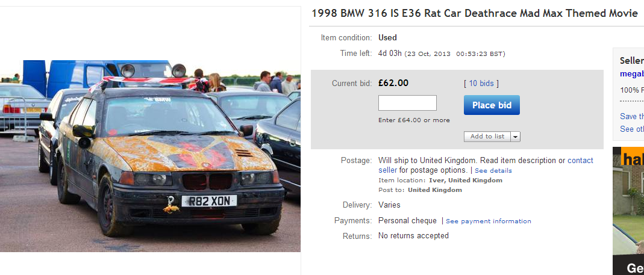Click the See other items link
The image size is (644, 275).
click(632, 129)
